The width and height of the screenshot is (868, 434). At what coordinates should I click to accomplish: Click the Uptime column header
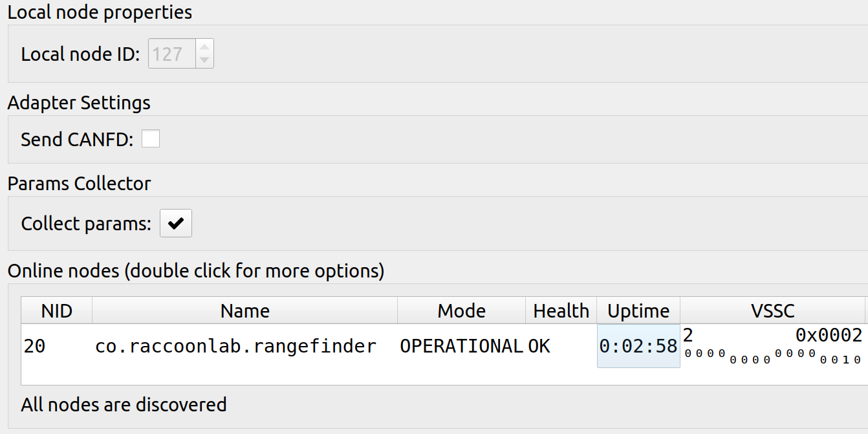(638, 311)
